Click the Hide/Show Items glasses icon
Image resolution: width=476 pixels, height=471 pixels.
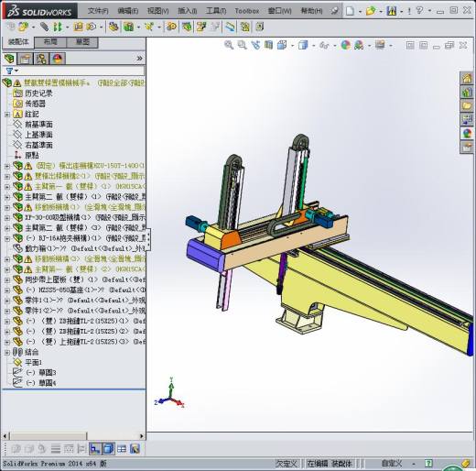click(x=324, y=46)
